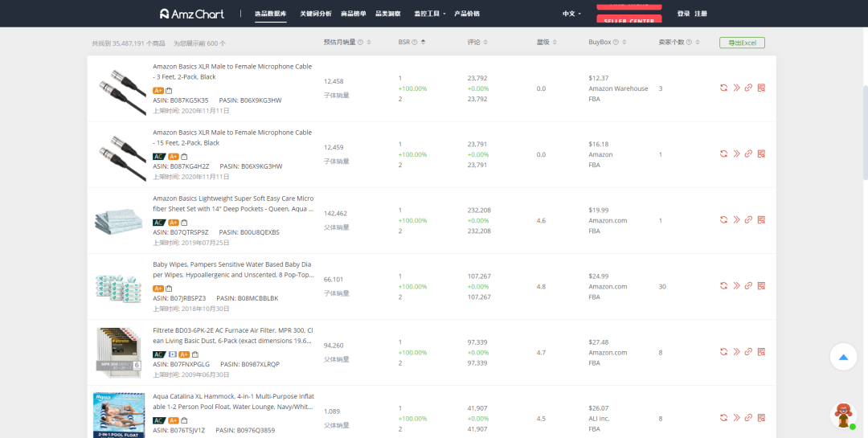Expand the 监控工具 dropdown menu
868x438 pixels.
429,14
